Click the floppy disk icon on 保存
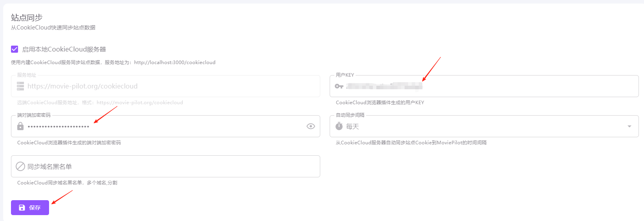 (x=22, y=208)
